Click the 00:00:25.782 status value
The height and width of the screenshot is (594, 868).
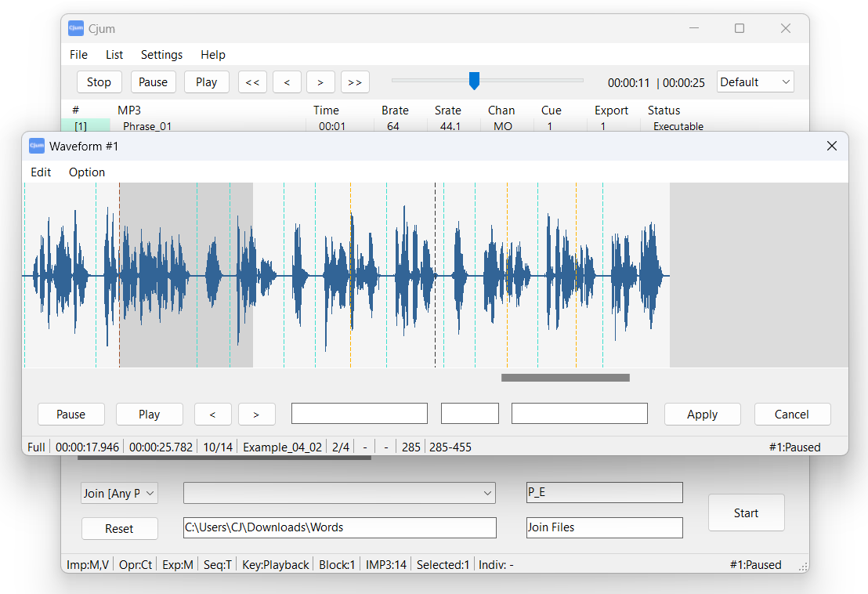tap(161, 447)
